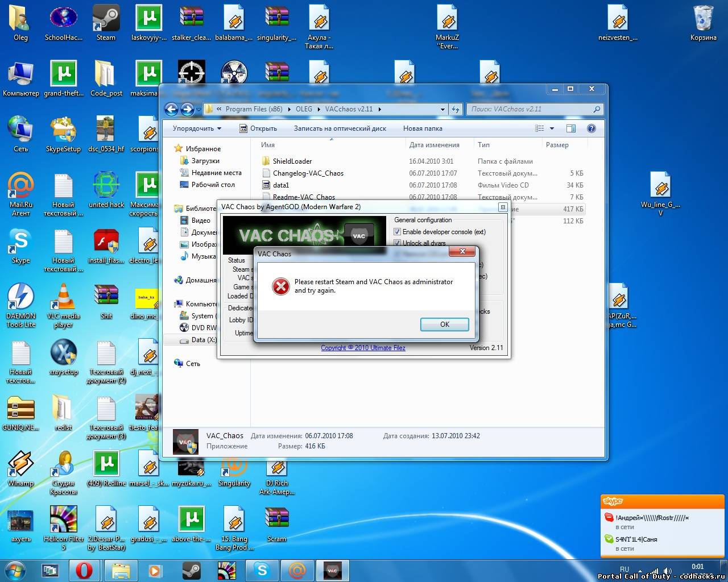Switch to VAC Chaos taskbar button
This screenshot has height=582, width=728.
pyautogui.click(x=333, y=570)
